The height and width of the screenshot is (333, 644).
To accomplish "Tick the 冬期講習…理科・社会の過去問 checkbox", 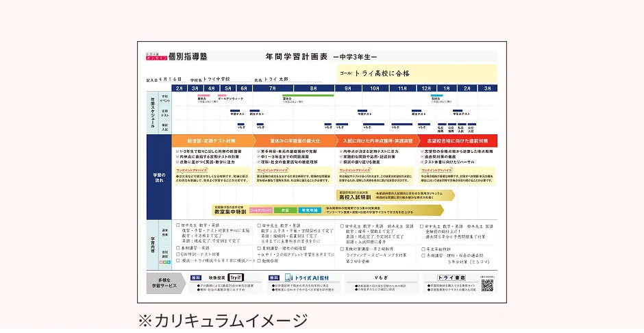I will pyautogui.click(x=423, y=256).
